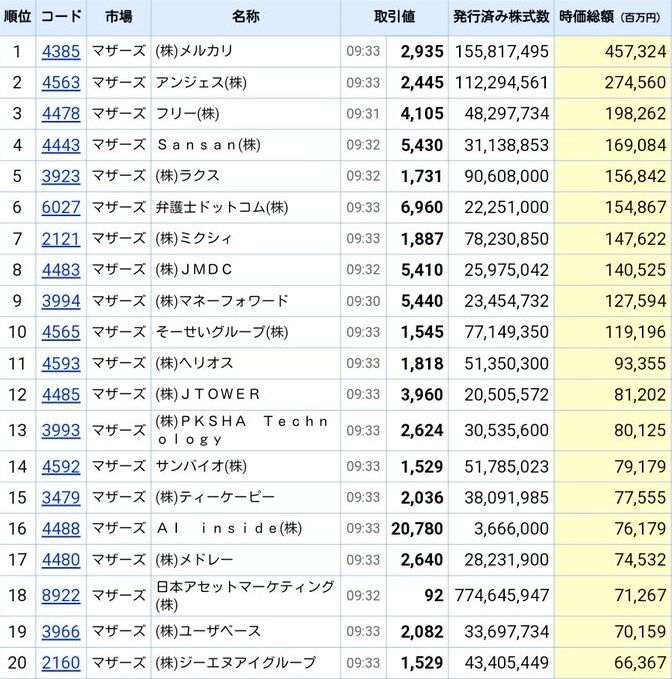The image size is (672, 679).
Task: Click market cap value 457,324
Action: point(635,52)
